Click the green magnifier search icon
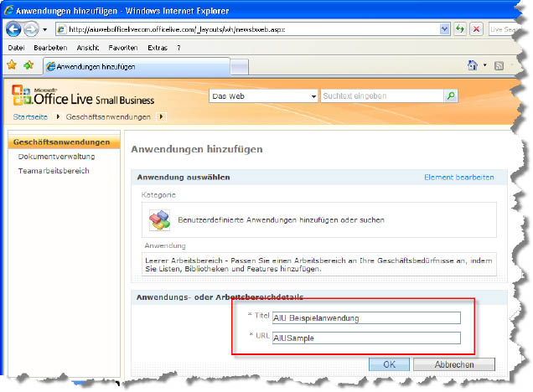Viewport: 533px width, 392px height. tap(451, 96)
